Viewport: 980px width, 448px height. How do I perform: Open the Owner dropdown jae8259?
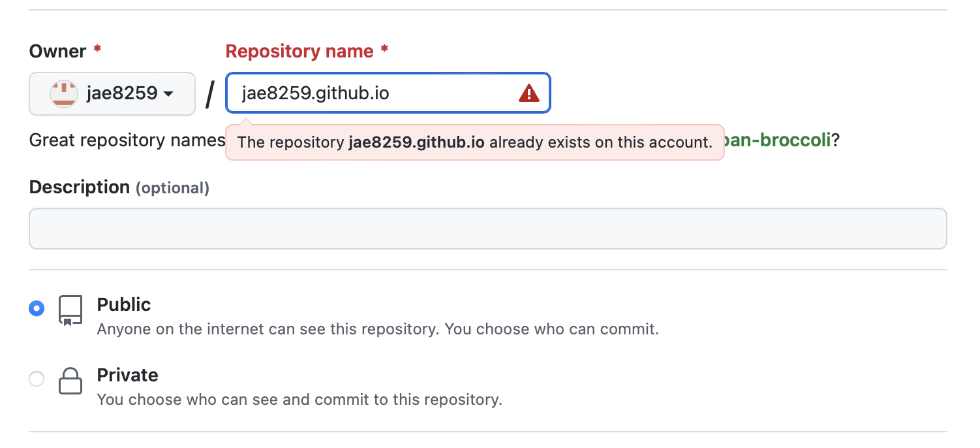point(112,94)
